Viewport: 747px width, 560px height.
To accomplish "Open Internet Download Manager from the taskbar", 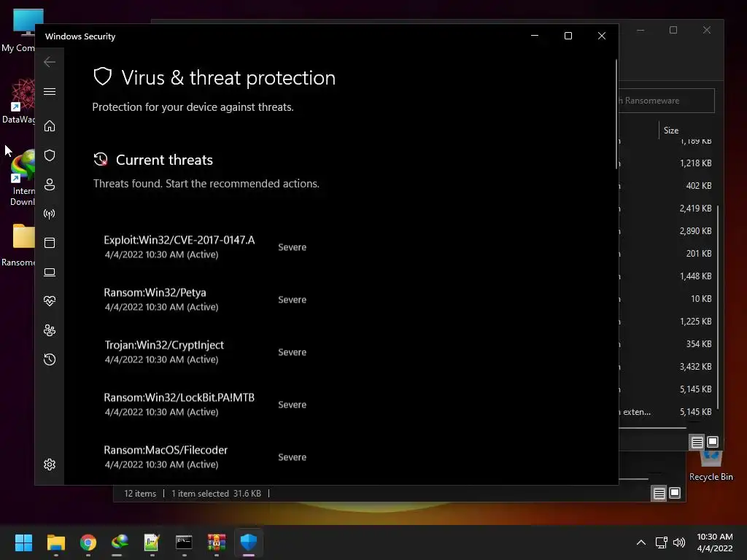I will pos(120,542).
